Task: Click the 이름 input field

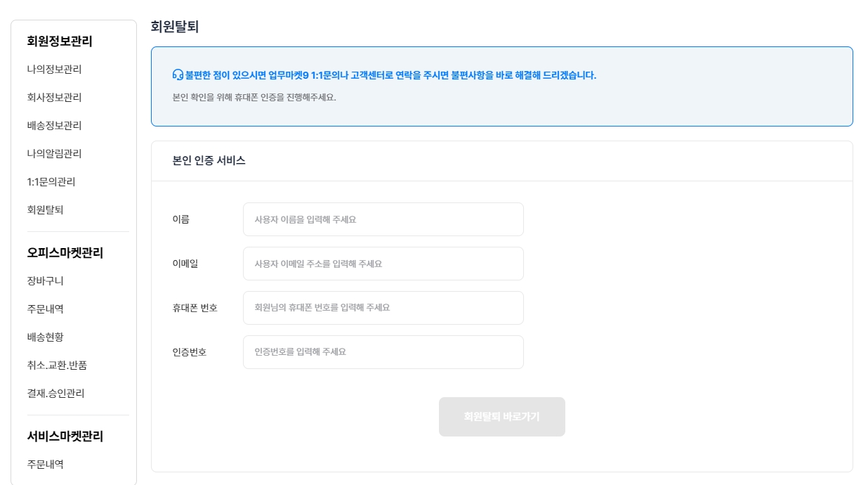Action: 383,219
